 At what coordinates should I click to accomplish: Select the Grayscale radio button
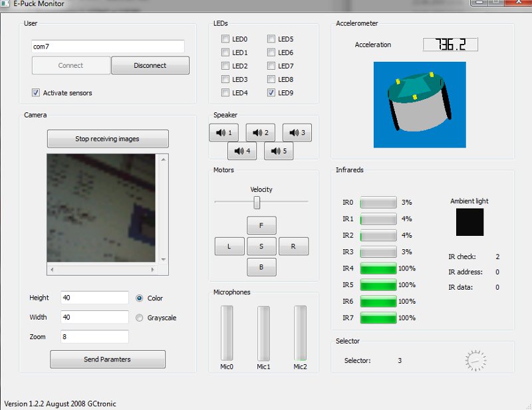(x=139, y=318)
